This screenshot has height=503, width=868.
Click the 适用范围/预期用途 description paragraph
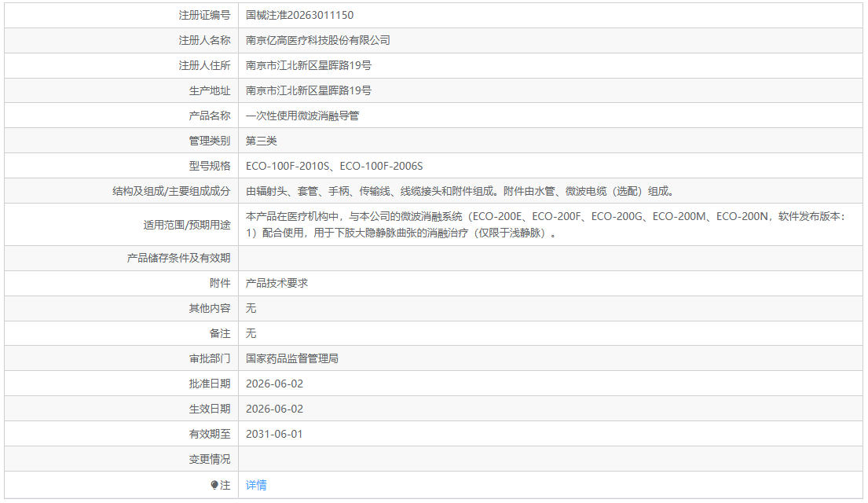click(546, 224)
